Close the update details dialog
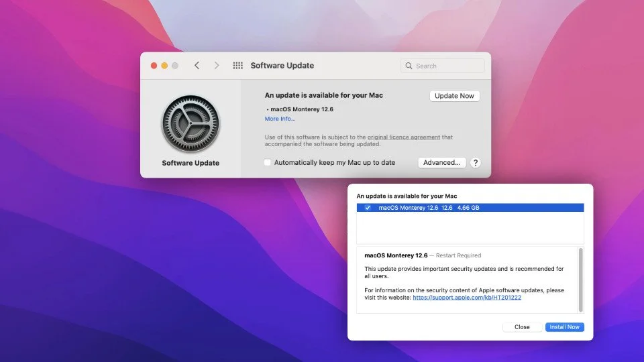 pyautogui.click(x=522, y=327)
